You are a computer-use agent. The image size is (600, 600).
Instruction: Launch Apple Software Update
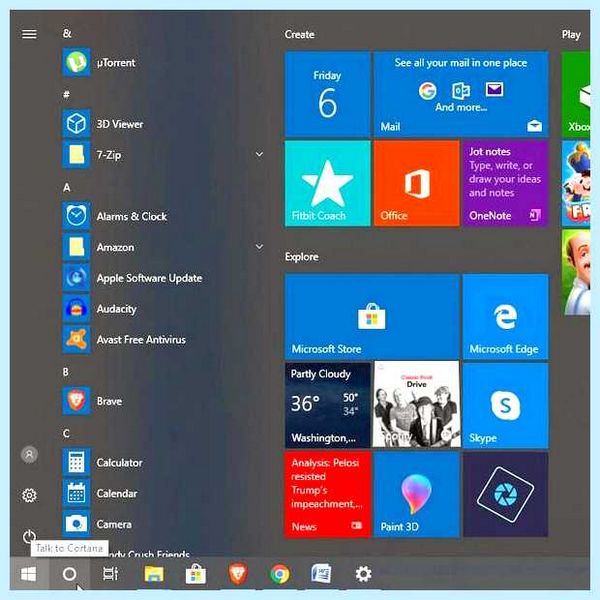[163, 278]
